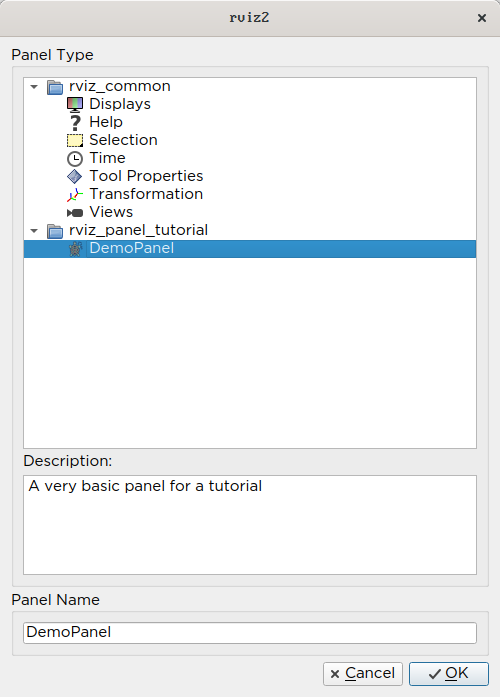Click the rviz_common folder icon
The width and height of the screenshot is (500, 697).
pyautogui.click(x=55, y=87)
